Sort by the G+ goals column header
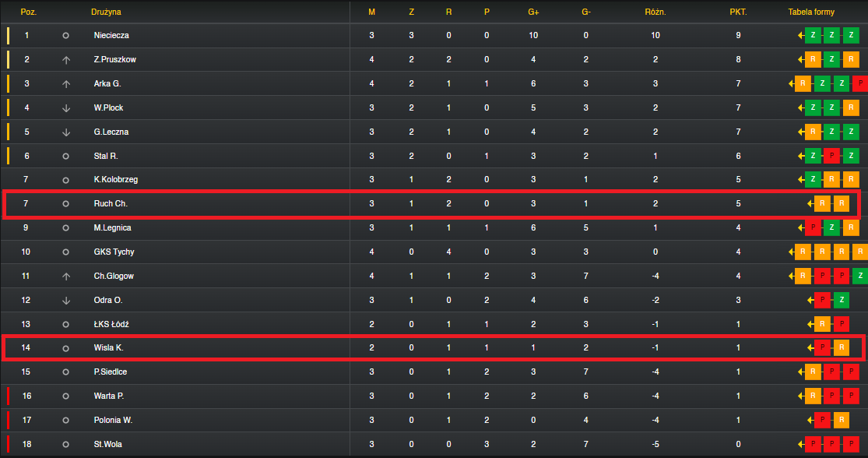 tap(533, 12)
